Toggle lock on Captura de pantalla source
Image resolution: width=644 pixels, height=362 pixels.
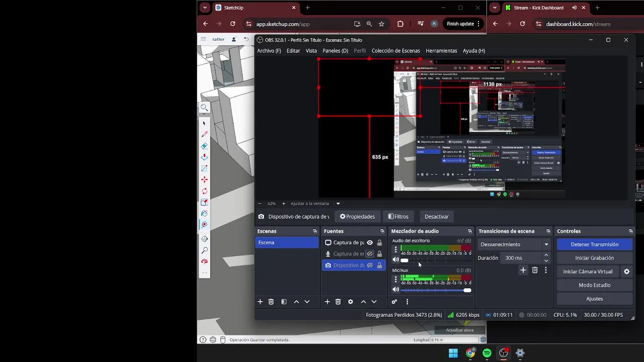[x=379, y=242]
